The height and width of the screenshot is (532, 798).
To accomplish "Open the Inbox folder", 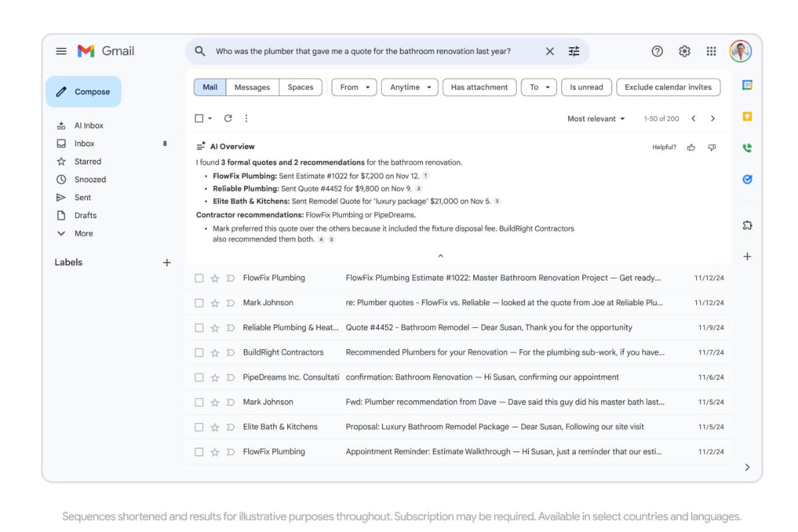I will click(84, 144).
